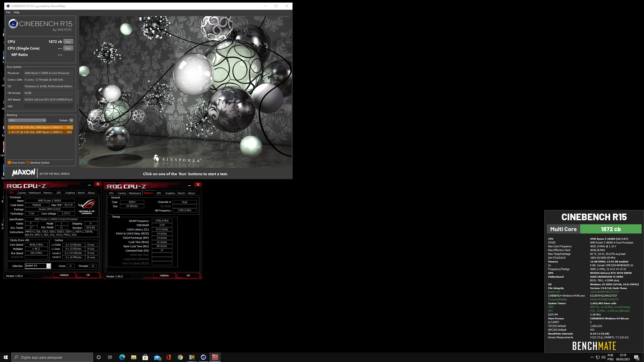Open the volume control in system tray
644x362 pixels.
(x=603, y=357)
